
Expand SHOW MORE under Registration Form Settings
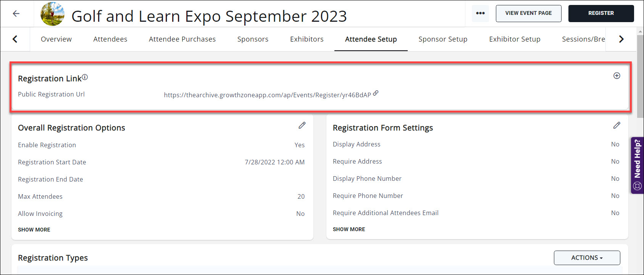[x=349, y=229]
